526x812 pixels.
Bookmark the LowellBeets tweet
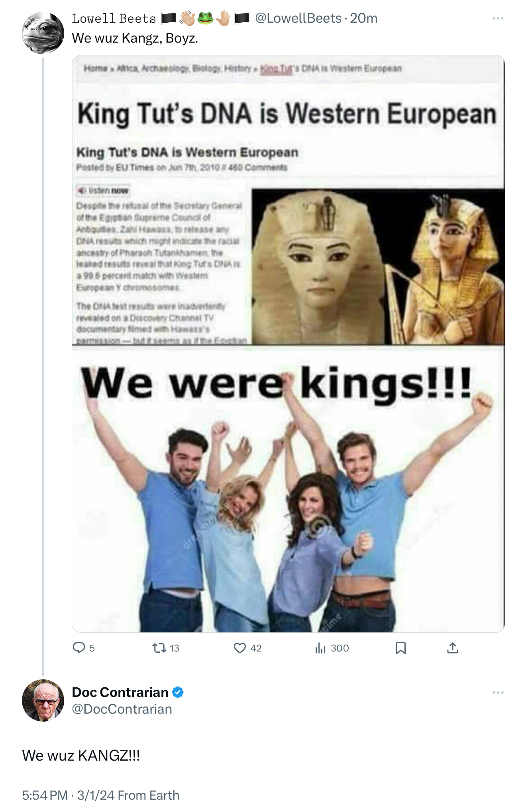click(x=401, y=648)
